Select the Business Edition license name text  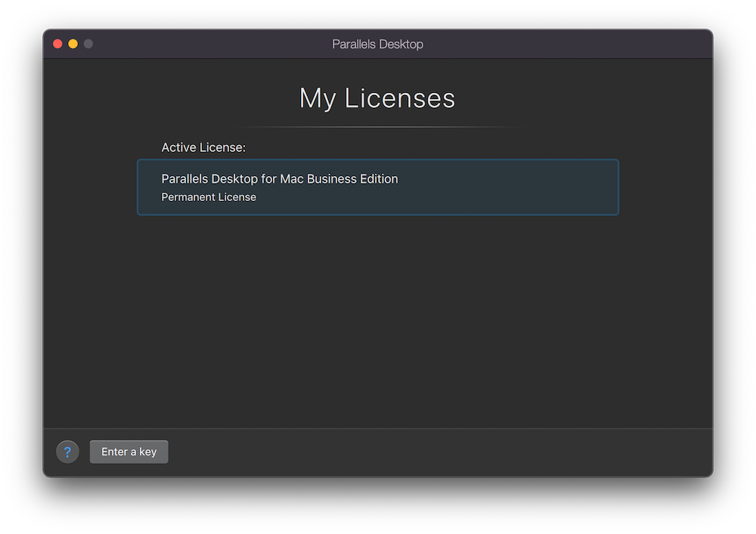[279, 179]
